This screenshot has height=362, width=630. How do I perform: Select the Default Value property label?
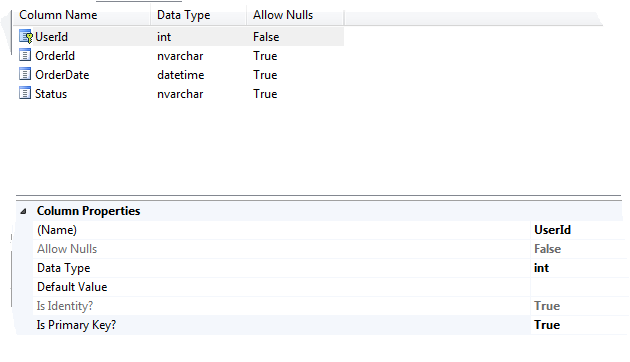[x=72, y=287]
